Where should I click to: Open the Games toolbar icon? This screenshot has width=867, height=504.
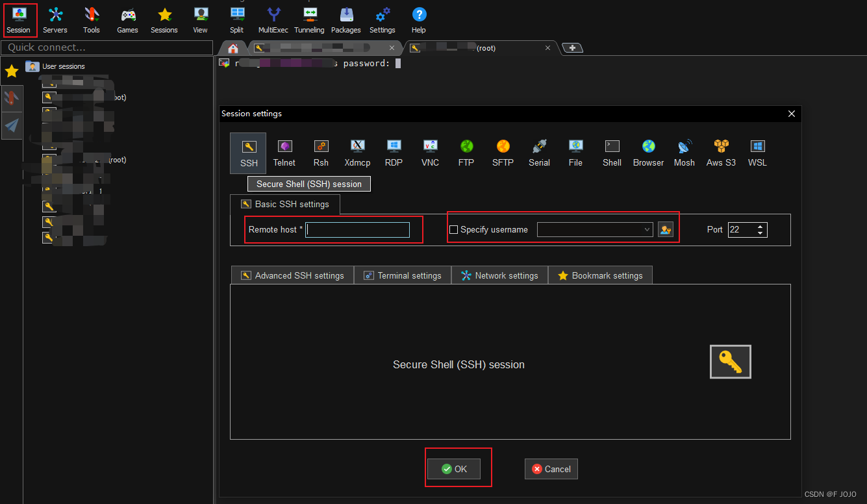[128, 20]
